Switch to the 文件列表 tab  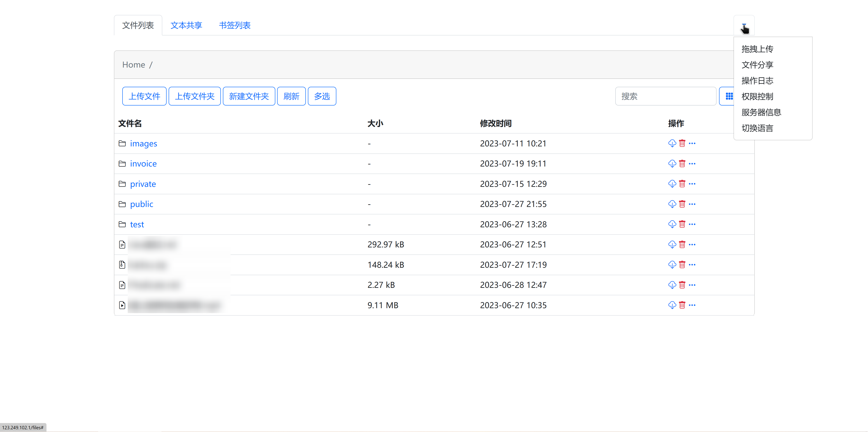coord(138,26)
